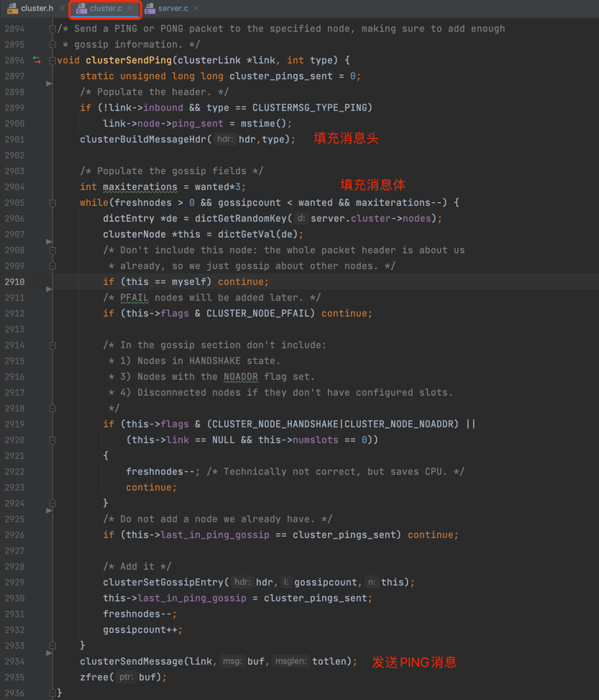Image resolution: width=599 pixels, height=700 pixels.
Task: Close the server.c tab
Action: (196, 8)
